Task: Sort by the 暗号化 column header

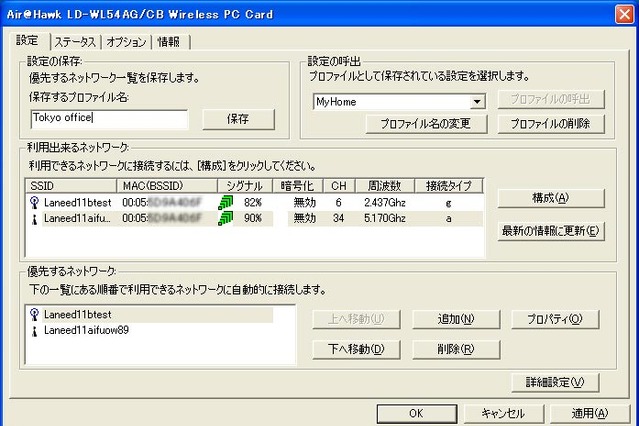Action: 297,186
